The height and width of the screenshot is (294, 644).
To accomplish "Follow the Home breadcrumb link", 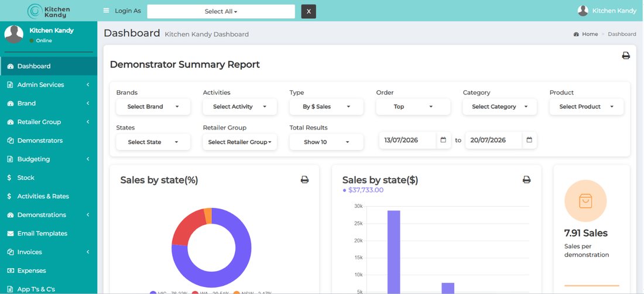I will tap(590, 34).
